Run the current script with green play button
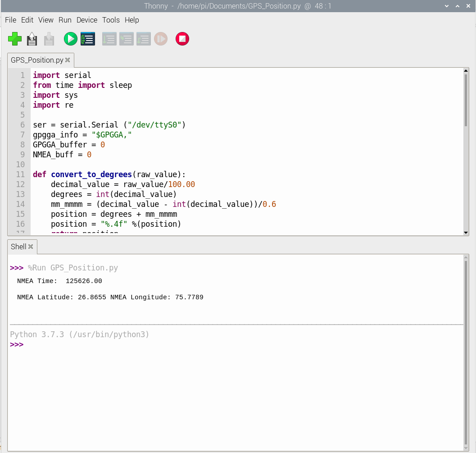 coord(70,39)
